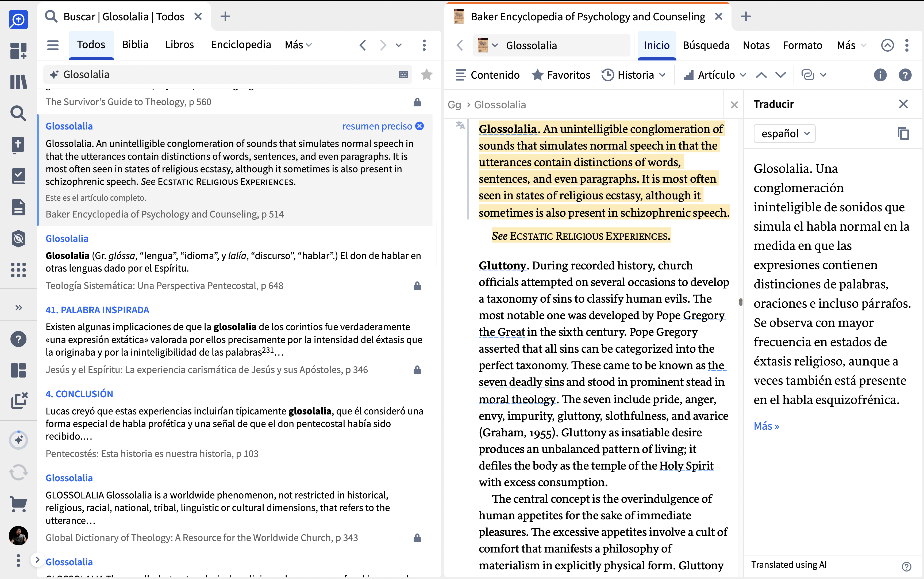Expand the Artículo navigation dropdown
The width and height of the screenshot is (924, 579).
[715, 75]
